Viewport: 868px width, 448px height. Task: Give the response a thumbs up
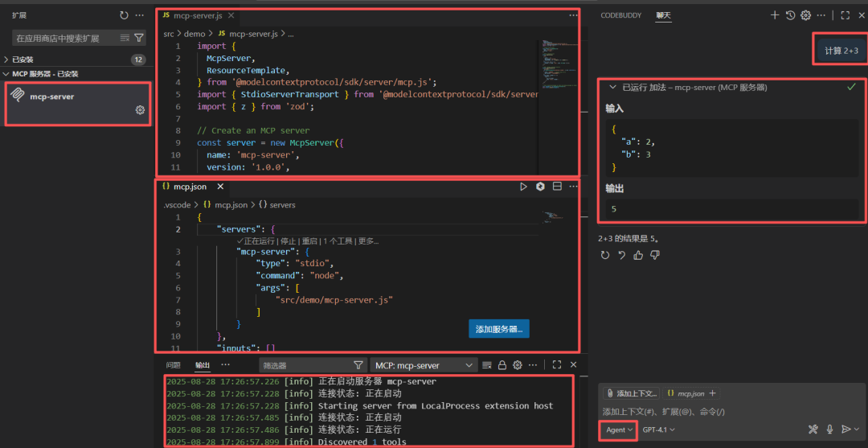pyautogui.click(x=638, y=255)
